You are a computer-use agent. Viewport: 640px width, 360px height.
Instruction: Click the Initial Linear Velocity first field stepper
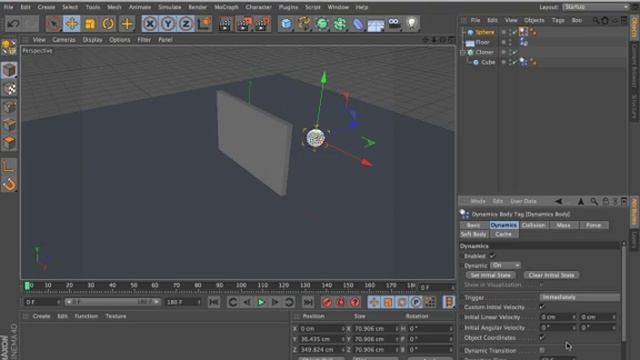pyautogui.click(x=573, y=317)
